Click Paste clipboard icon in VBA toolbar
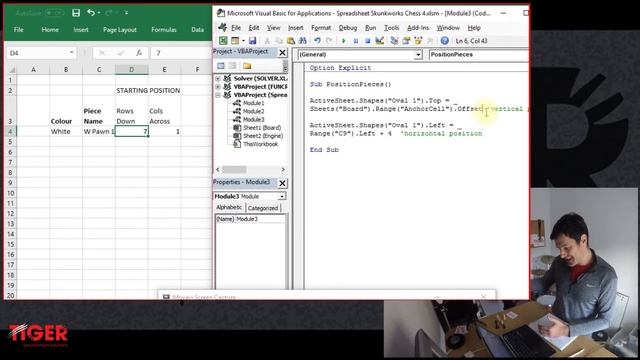 (291, 40)
